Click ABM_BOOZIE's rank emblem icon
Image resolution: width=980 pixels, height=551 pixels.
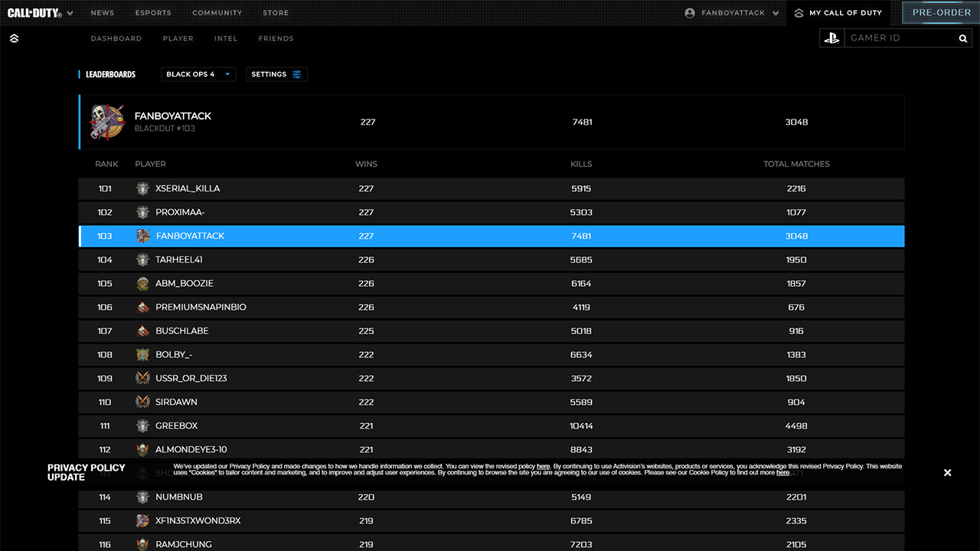pyautogui.click(x=142, y=283)
